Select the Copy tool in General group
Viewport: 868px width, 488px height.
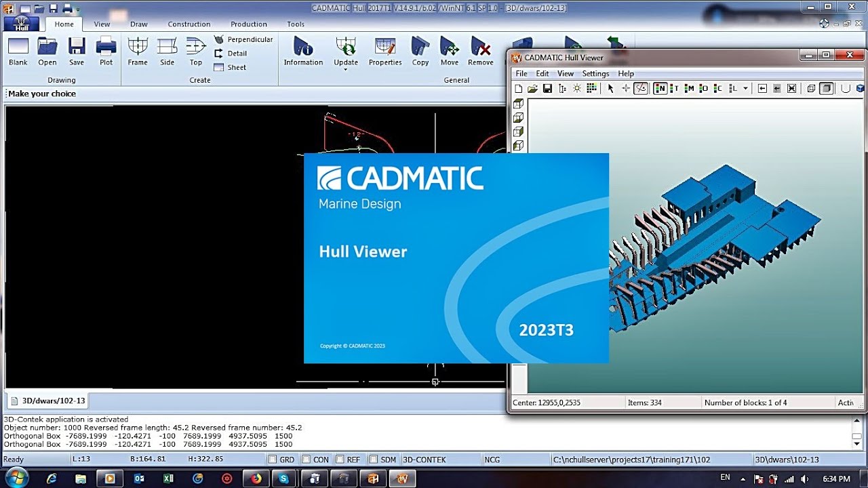[x=420, y=52]
